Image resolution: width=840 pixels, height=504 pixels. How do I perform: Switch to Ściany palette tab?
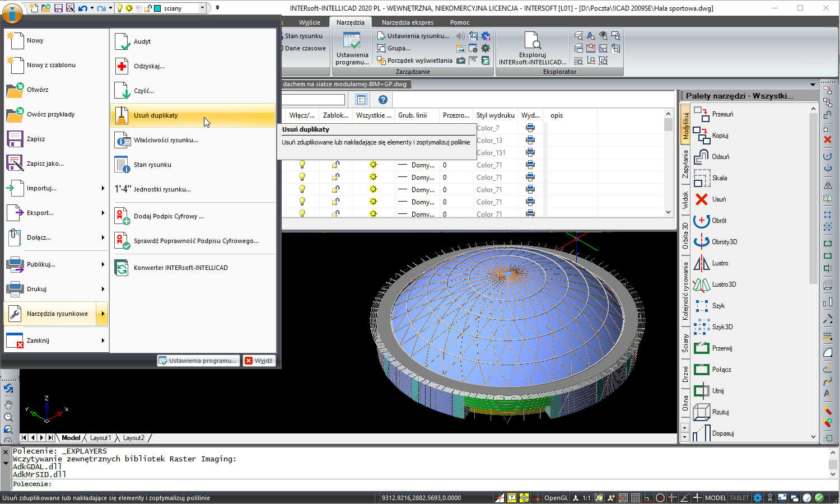685,343
